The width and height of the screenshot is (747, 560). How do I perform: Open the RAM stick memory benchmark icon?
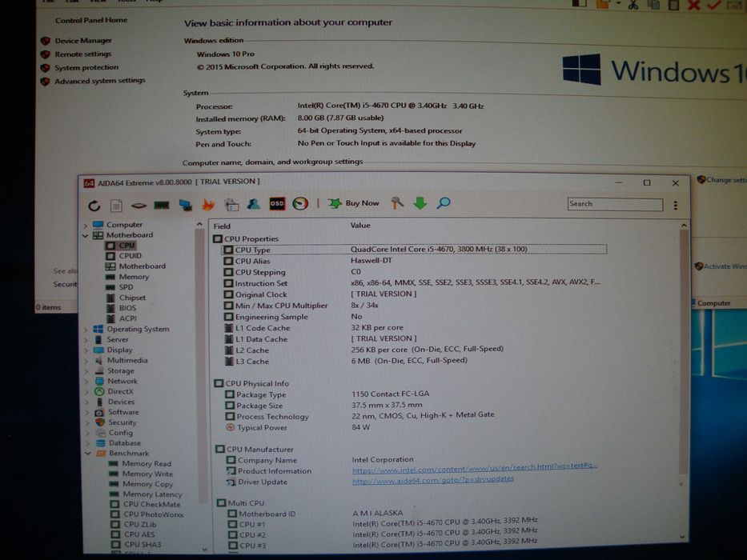(162, 206)
